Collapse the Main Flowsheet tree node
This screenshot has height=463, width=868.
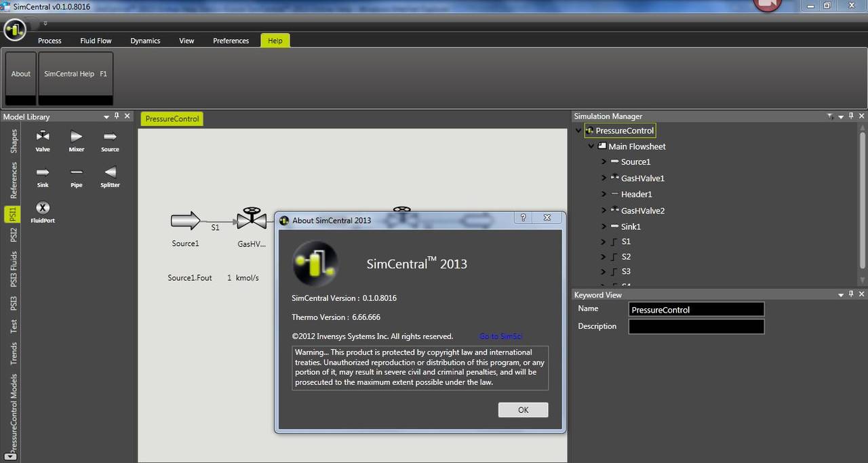point(591,146)
